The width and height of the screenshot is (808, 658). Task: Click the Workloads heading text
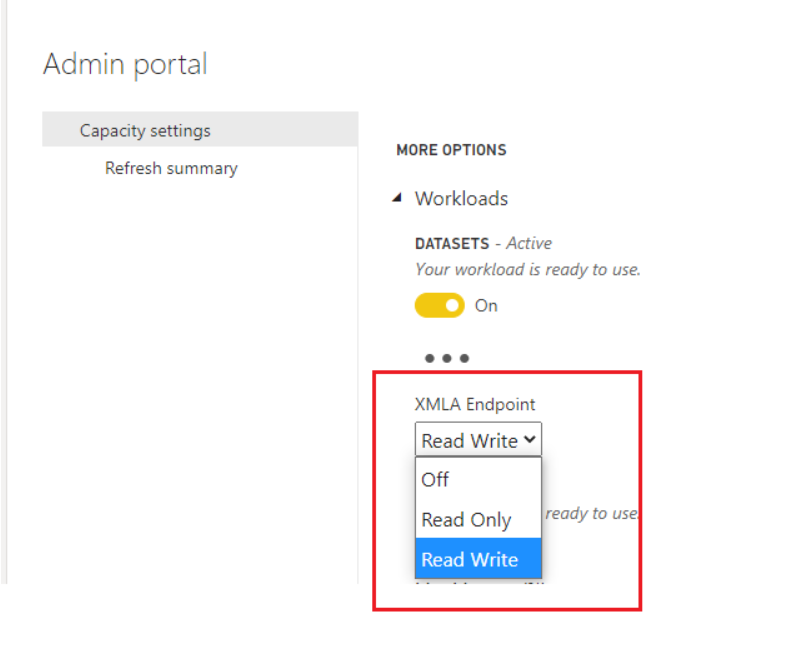pos(461,198)
